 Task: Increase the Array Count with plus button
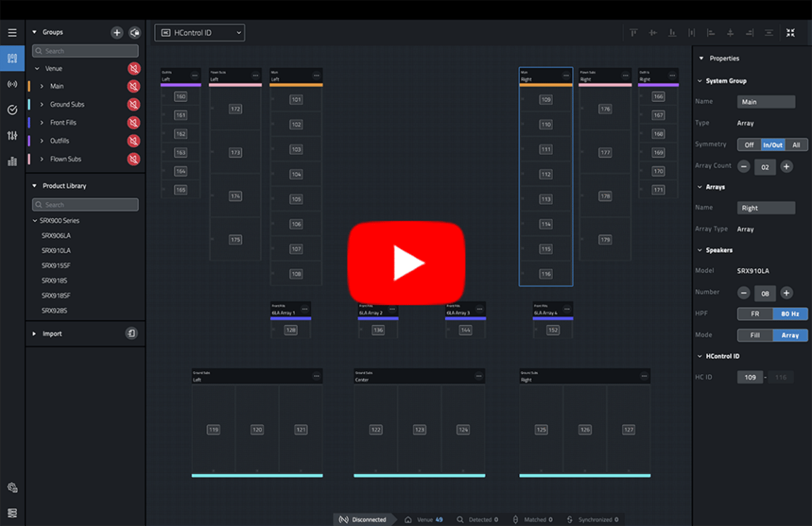[787, 167]
